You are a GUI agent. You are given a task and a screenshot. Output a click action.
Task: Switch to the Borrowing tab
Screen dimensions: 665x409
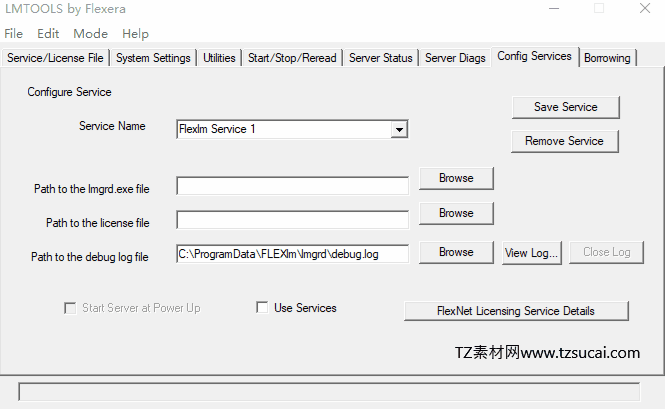[x=607, y=58]
